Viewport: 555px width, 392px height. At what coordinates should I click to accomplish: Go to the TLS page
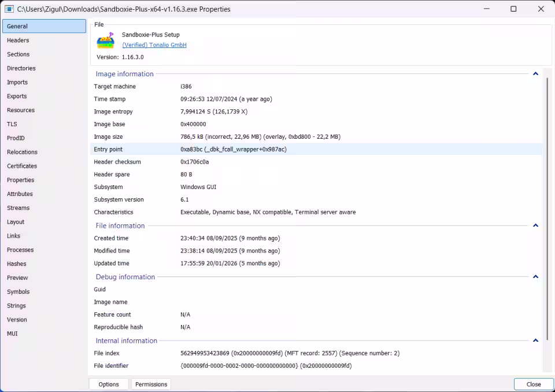[x=45, y=124]
